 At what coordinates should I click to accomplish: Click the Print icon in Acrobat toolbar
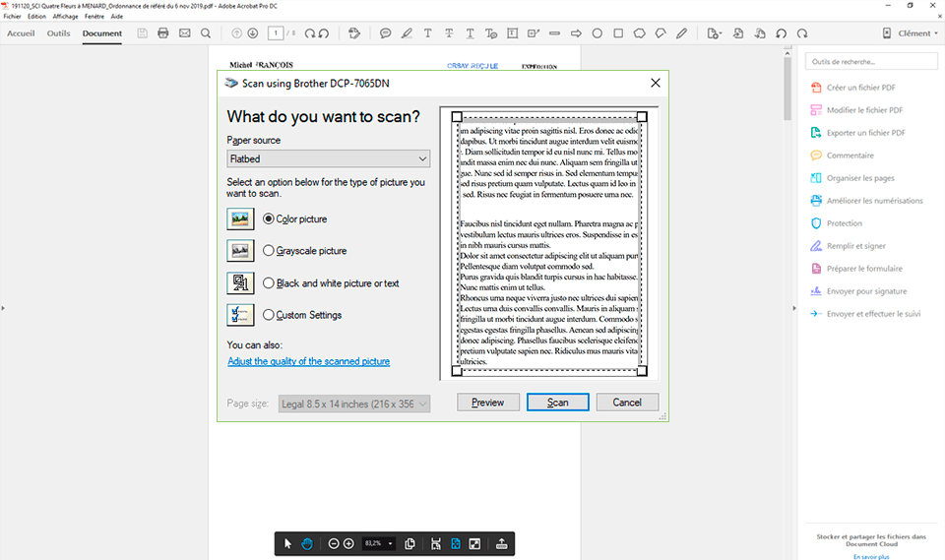(162, 33)
